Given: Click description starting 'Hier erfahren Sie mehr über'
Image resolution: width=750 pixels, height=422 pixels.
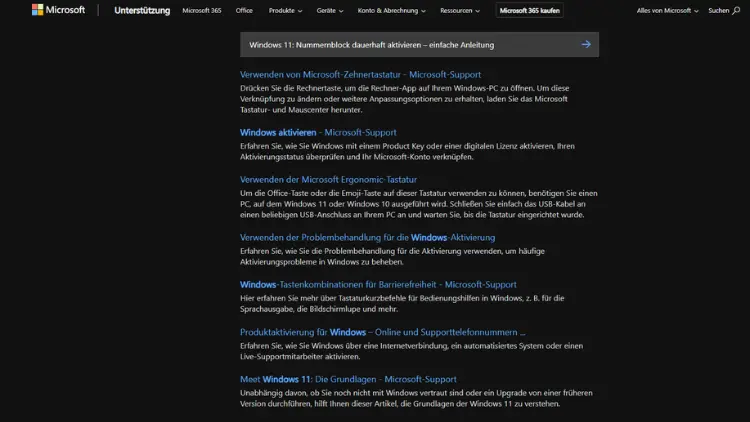Looking at the screenshot, I should pos(402,303).
